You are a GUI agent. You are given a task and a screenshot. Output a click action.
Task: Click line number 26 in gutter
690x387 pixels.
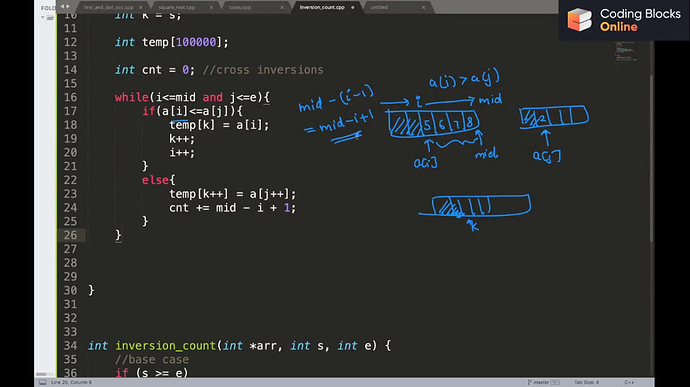click(x=70, y=235)
